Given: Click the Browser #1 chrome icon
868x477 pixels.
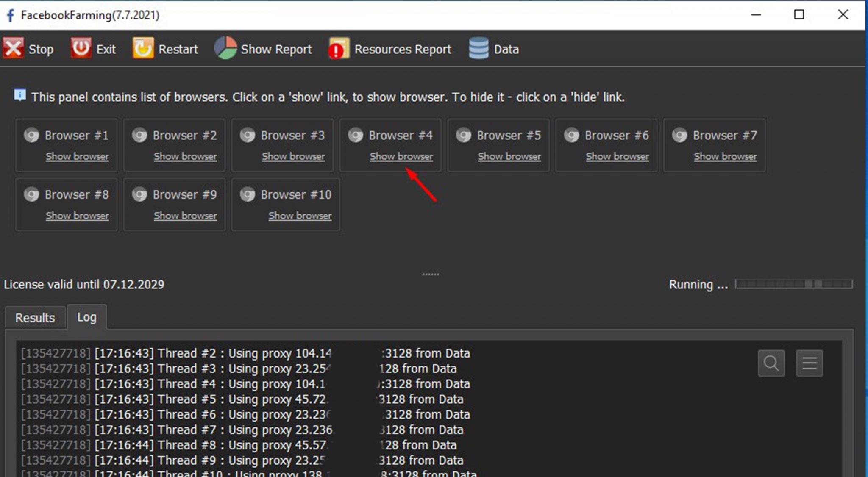Looking at the screenshot, I should click(x=31, y=135).
